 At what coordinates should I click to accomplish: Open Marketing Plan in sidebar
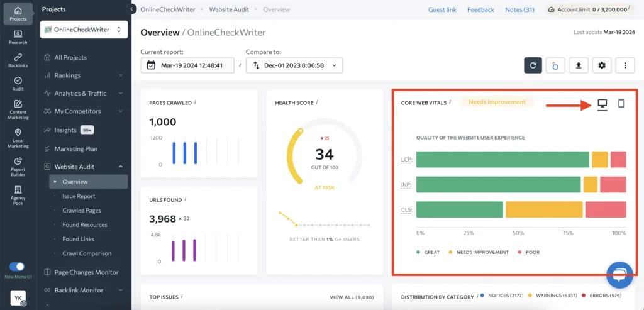(x=76, y=148)
